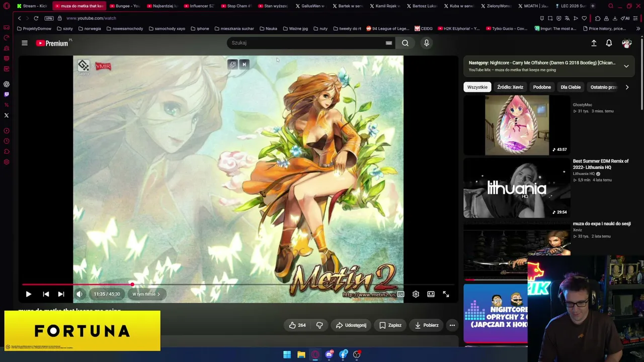Expand the 'W tym filmie' chapters chip
Image resolution: width=644 pixels, height=362 pixels.
click(146, 294)
